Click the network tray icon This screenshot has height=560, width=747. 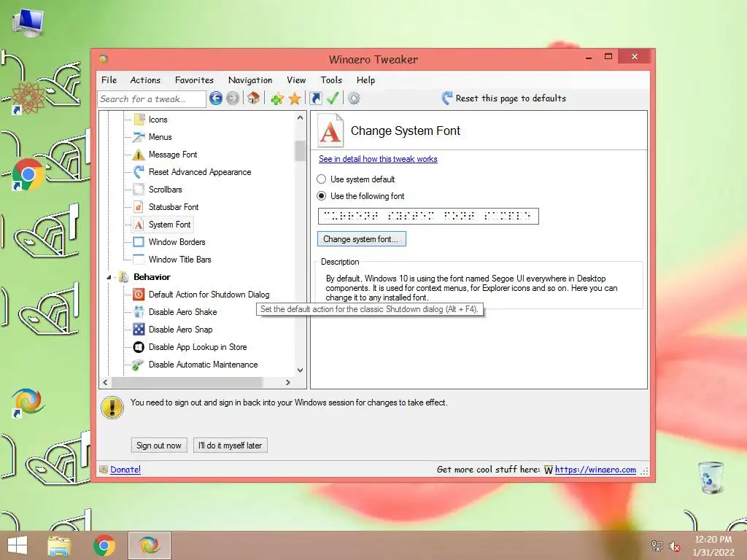657,546
